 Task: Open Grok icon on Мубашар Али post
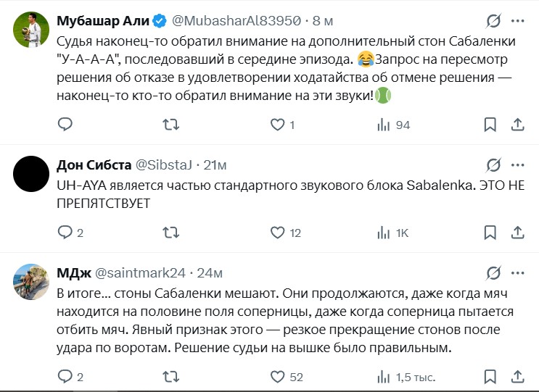(493, 21)
